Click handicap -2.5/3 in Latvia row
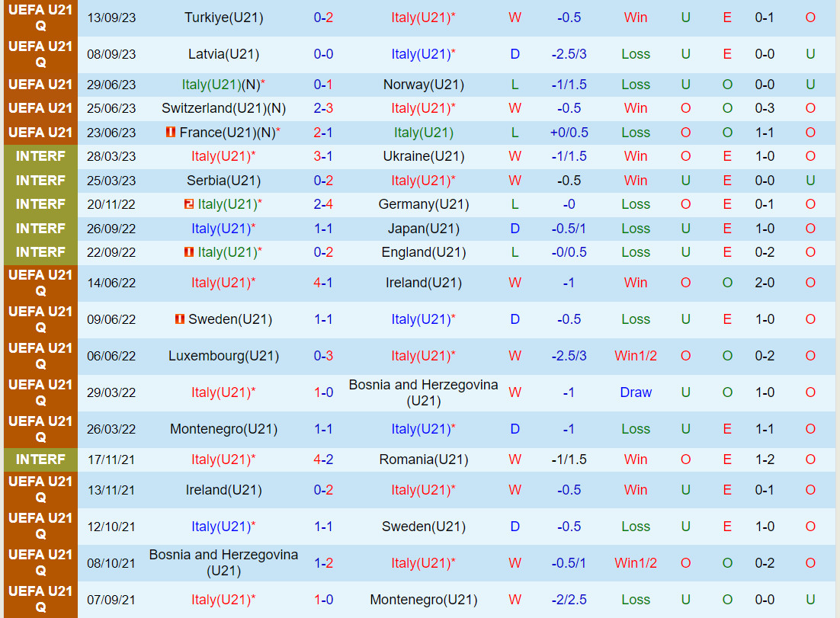 (x=569, y=54)
